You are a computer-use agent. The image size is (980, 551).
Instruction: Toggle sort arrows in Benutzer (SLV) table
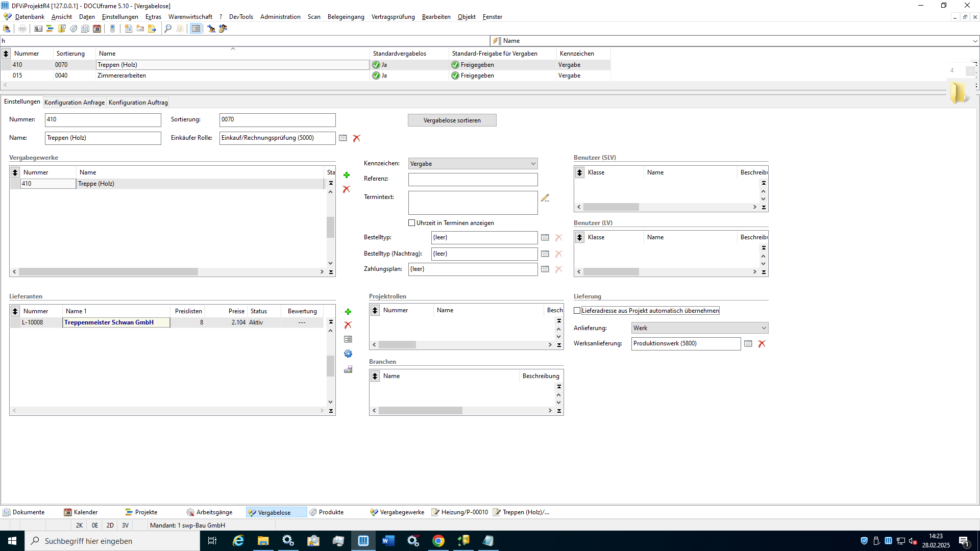click(580, 172)
